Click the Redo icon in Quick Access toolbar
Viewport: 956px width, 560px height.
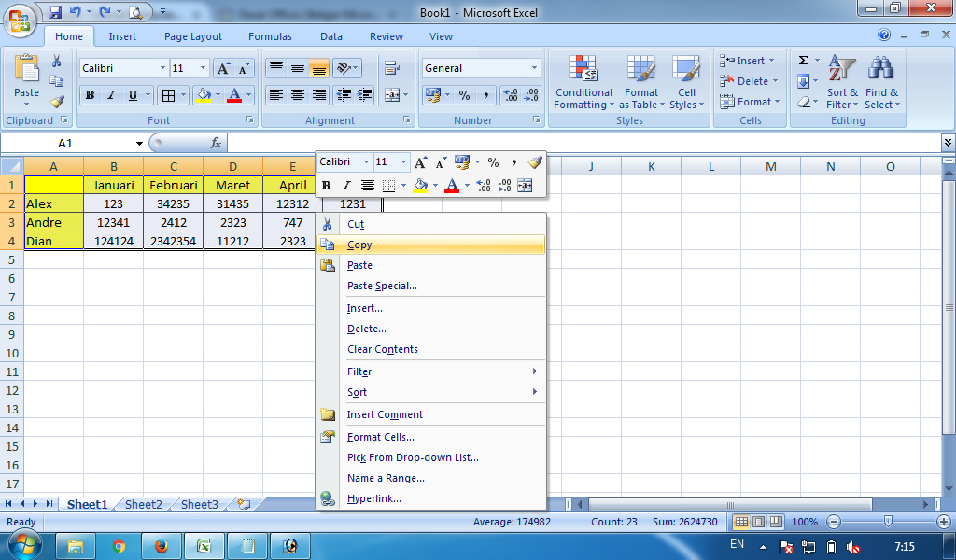click(105, 11)
